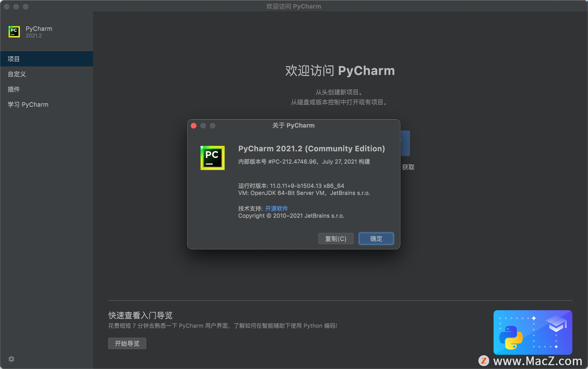Open the 开源软件 link

[277, 208]
